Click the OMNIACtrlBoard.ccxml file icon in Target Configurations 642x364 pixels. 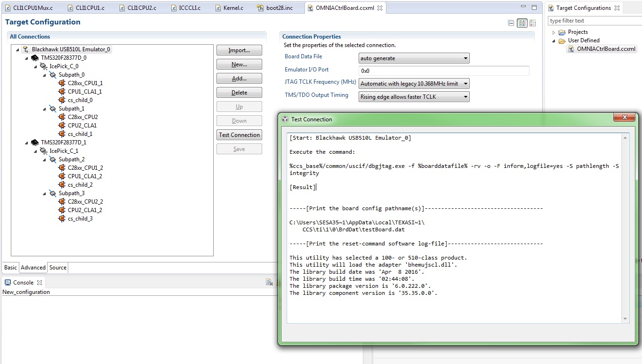click(x=571, y=49)
